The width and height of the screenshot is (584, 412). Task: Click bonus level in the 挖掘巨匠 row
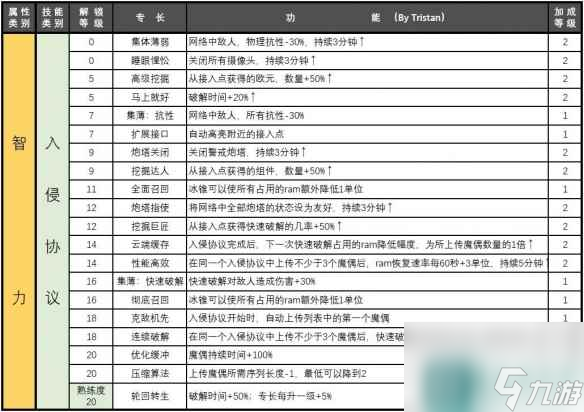click(565, 226)
